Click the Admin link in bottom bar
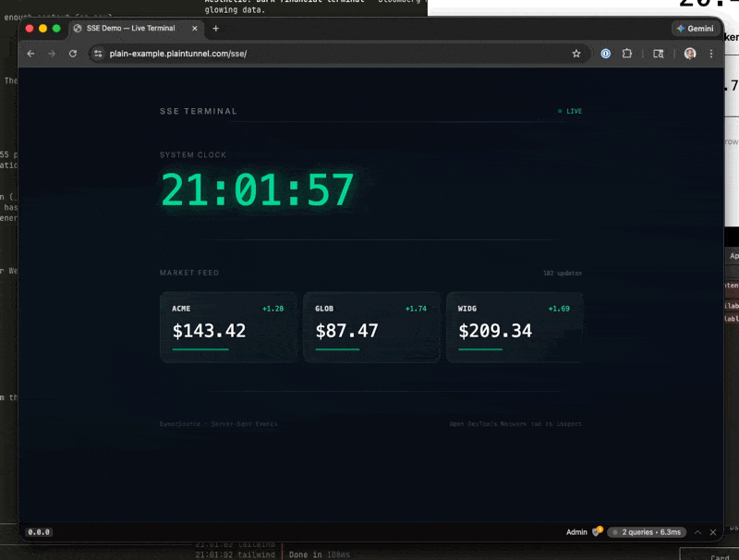The width and height of the screenshot is (739, 560). pyautogui.click(x=576, y=532)
